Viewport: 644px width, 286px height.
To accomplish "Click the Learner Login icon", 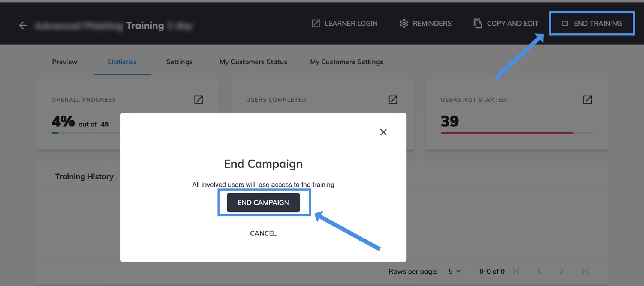I will (315, 23).
